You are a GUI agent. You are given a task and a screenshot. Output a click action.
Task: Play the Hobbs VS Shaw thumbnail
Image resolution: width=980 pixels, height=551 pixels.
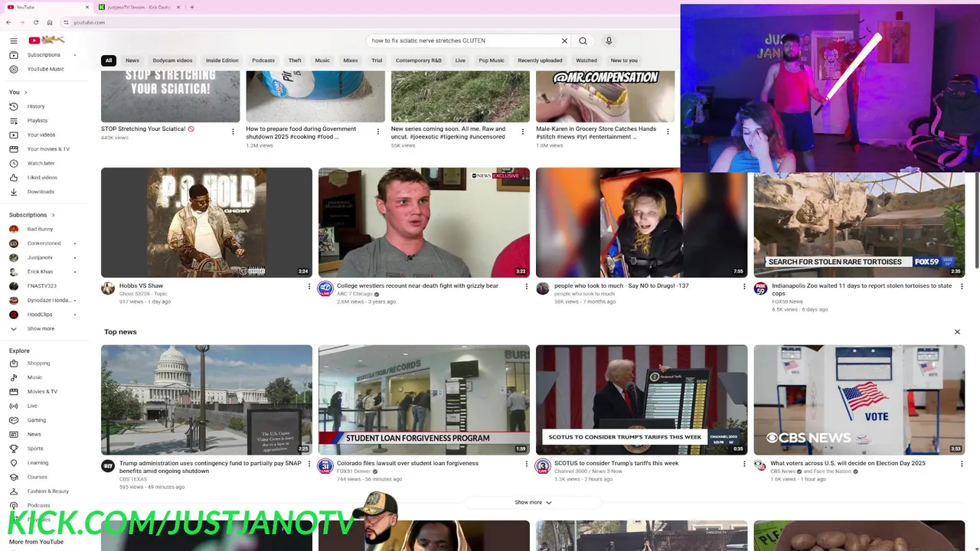pyautogui.click(x=207, y=223)
